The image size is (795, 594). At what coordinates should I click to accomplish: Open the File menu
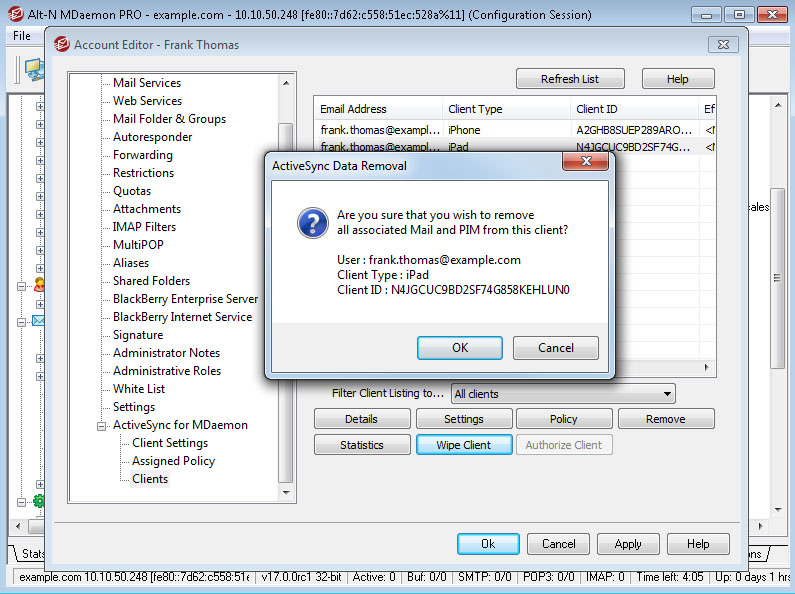pos(22,36)
